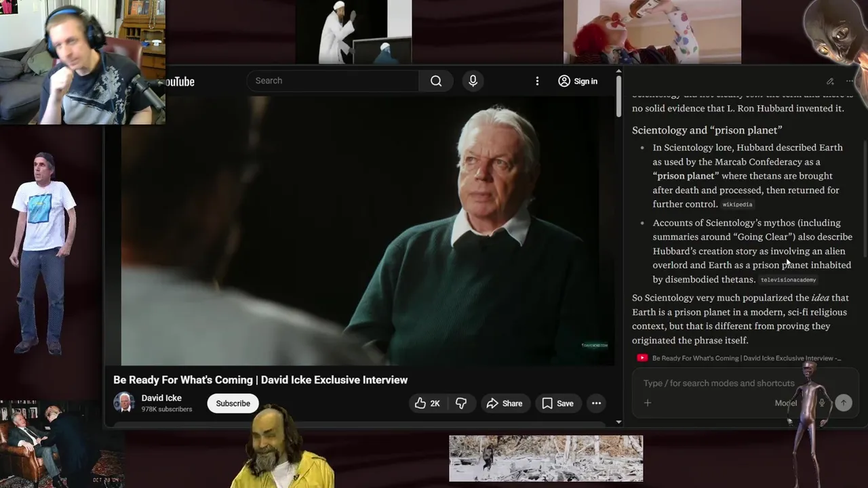Start a new chat with pencil icon
The image size is (868, 488).
tap(830, 81)
